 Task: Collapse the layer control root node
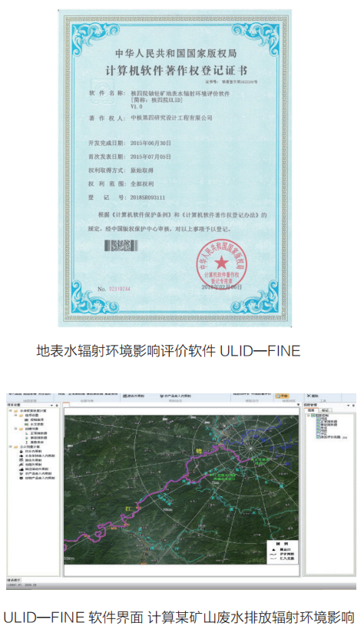pos(309,416)
